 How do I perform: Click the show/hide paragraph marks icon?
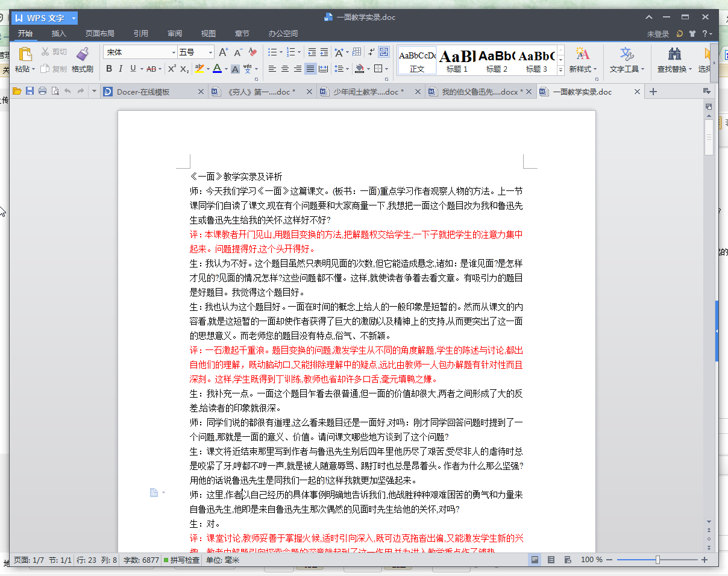[371, 52]
